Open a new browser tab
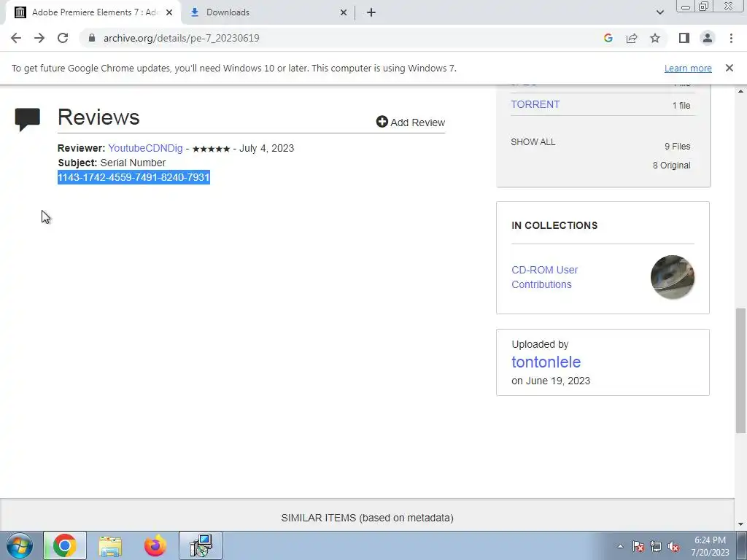 point(371,12)
